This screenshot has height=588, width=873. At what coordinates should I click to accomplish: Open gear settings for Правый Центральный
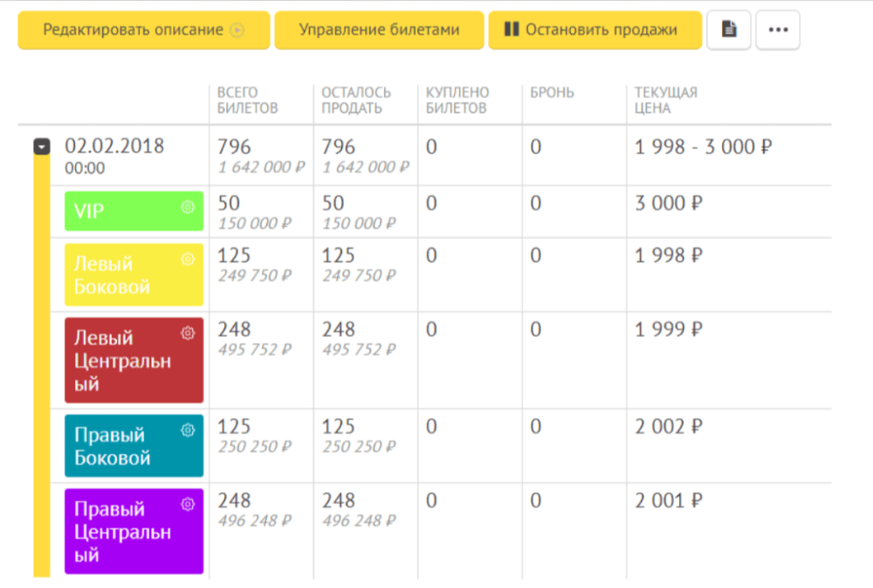pos(189,504)
